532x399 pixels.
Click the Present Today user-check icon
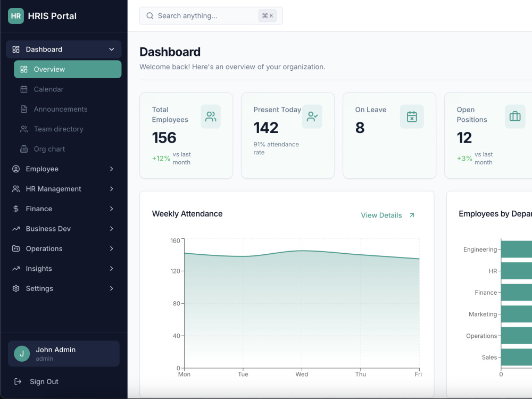(x=312, y=117)
